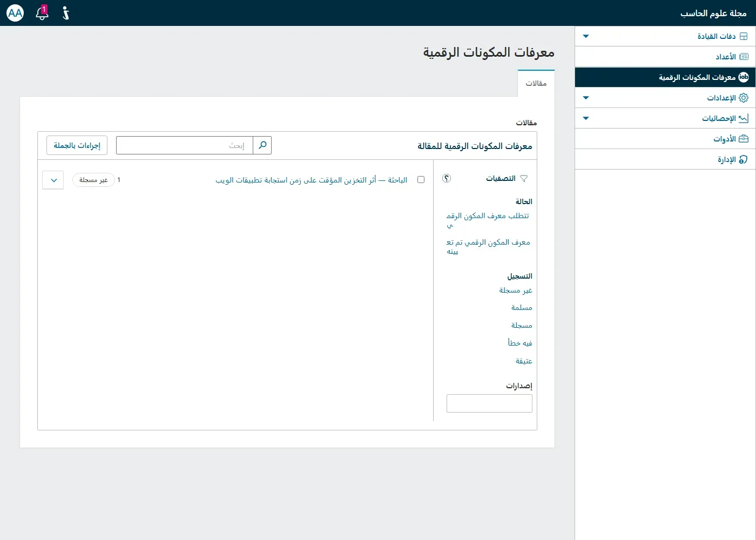756x540 pixels.
Task: Expand the article row chevron
Action: point(53,180)
